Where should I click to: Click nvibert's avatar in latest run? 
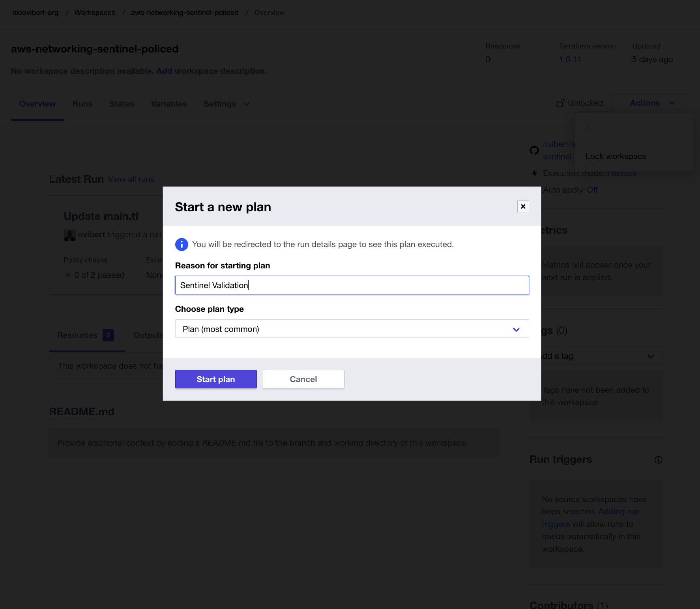click(69, 235)
